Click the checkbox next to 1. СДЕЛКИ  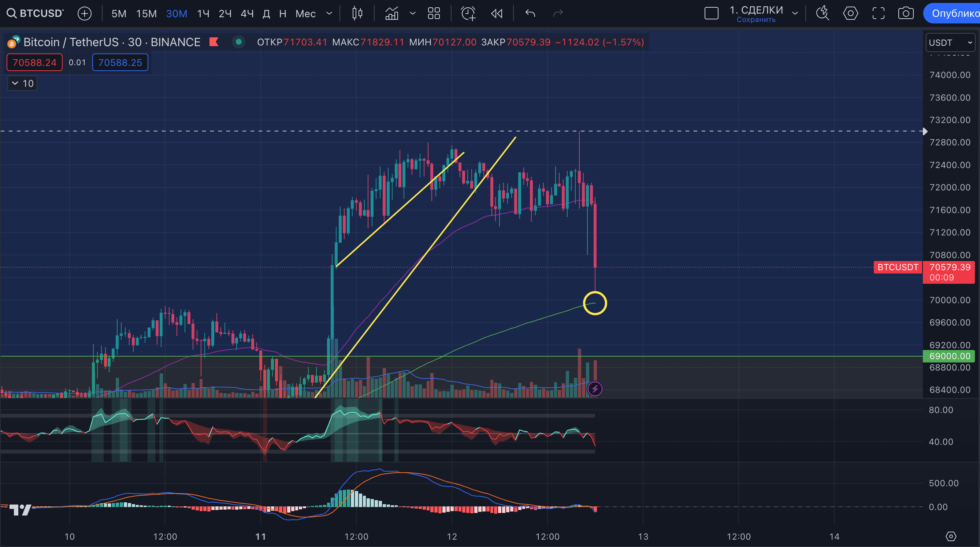tap(712, 12)
